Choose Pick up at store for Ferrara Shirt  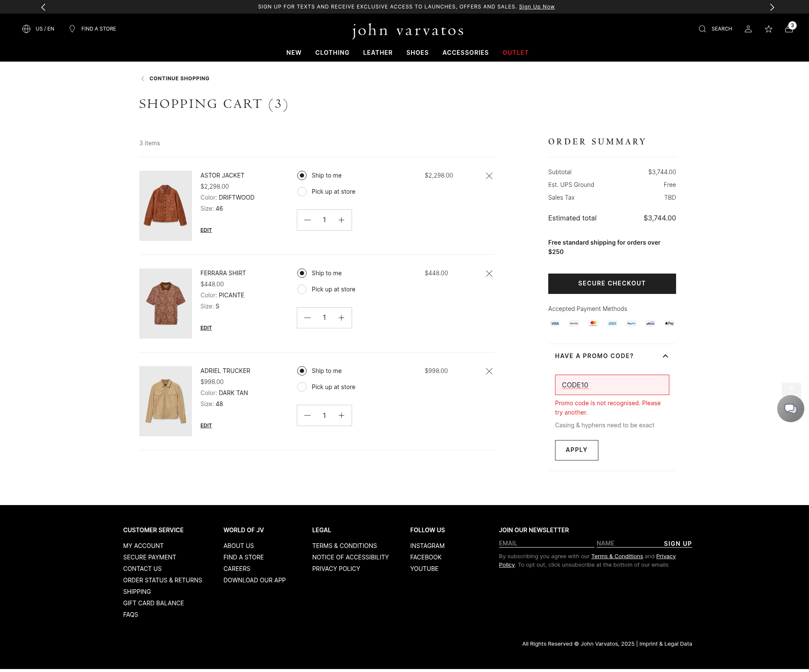[x=302, y=289]
